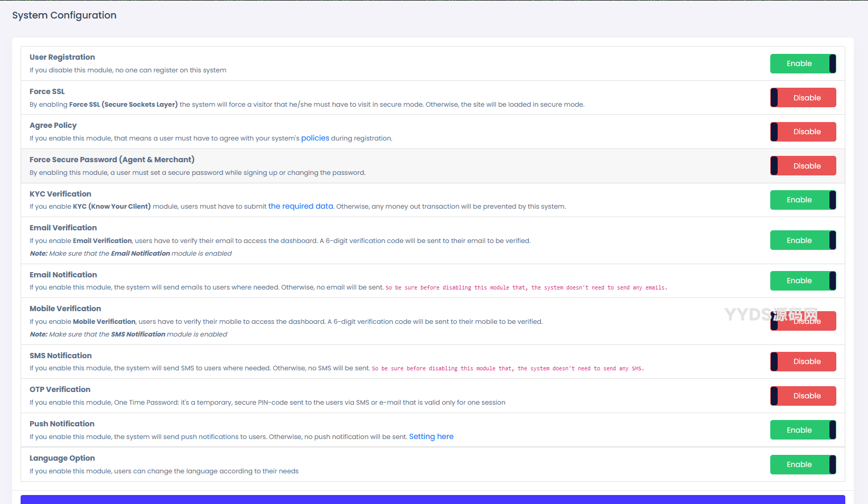Toggle Force Secure Password setting
Image resolution: width=868 pixels, height=504 pixels.
point(802,166)
